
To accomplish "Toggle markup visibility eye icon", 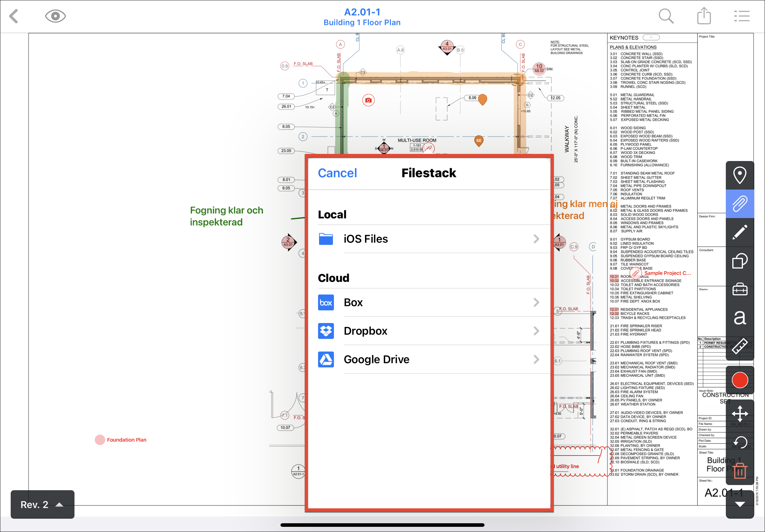I will tap(55, 16).
